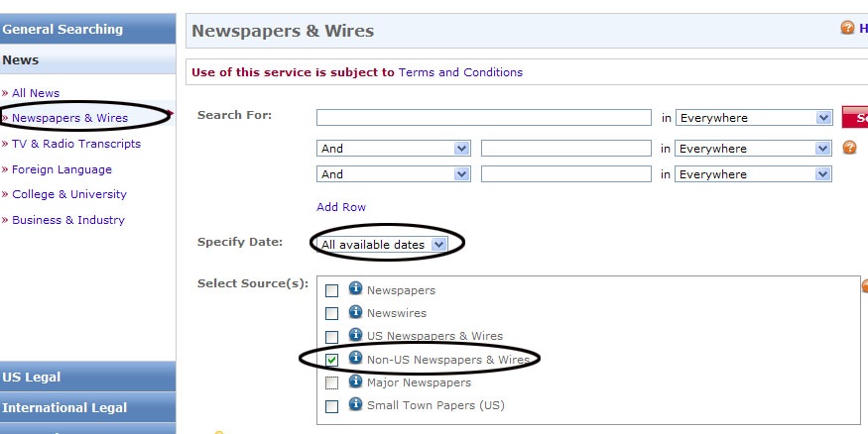Click the Add Row link
This screenshot has height=434, width=868.
341,207
